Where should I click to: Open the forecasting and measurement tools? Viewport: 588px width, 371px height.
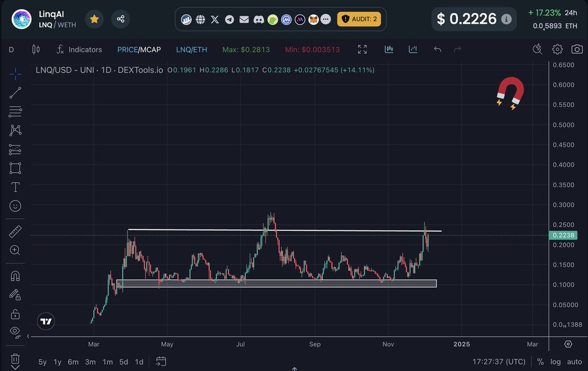[15, 149]
